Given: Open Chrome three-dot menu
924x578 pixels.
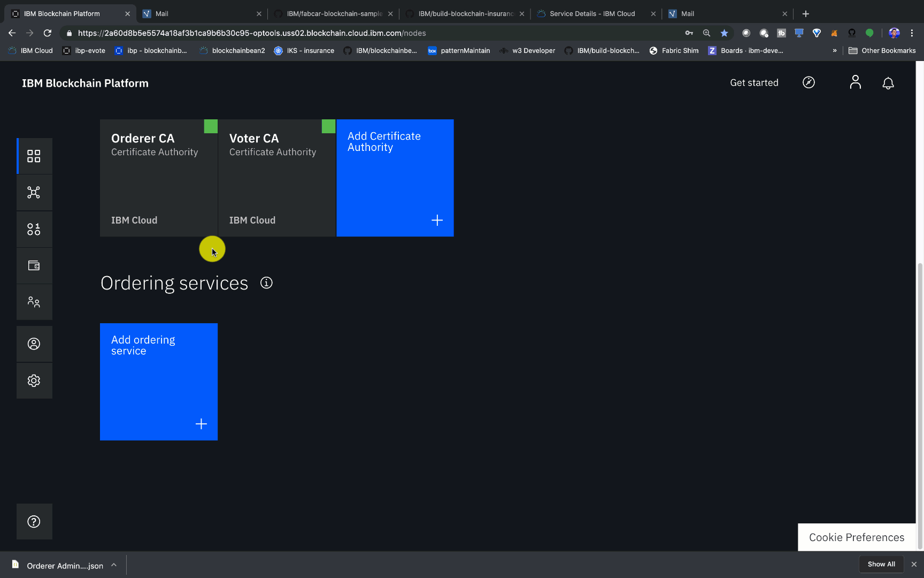Looking at the screenshot, I should (x=912, y=33).
